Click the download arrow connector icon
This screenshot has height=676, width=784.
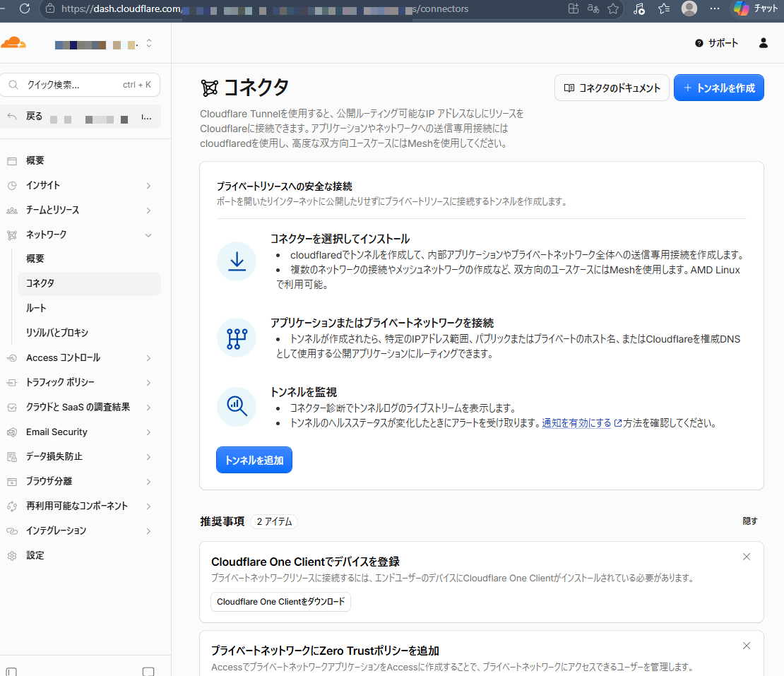(237, 261)
